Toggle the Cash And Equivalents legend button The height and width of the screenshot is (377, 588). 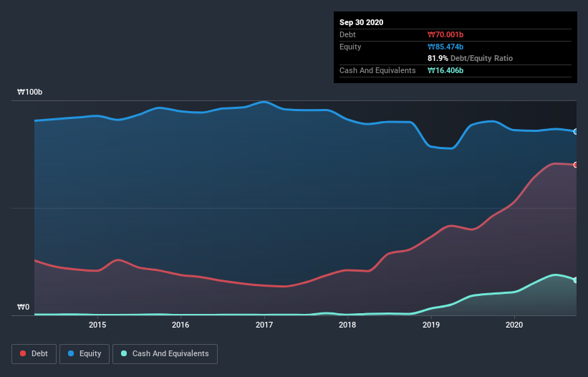coord(165,354)
